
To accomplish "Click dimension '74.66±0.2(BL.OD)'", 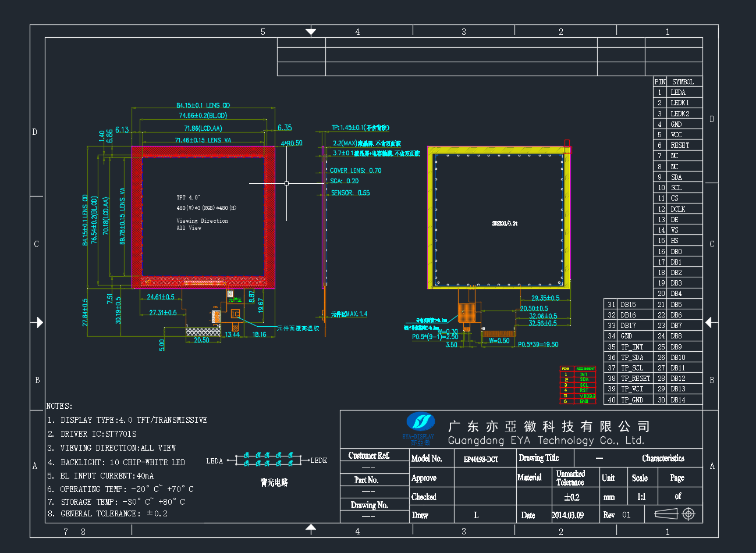I will (x=203, y=115).
